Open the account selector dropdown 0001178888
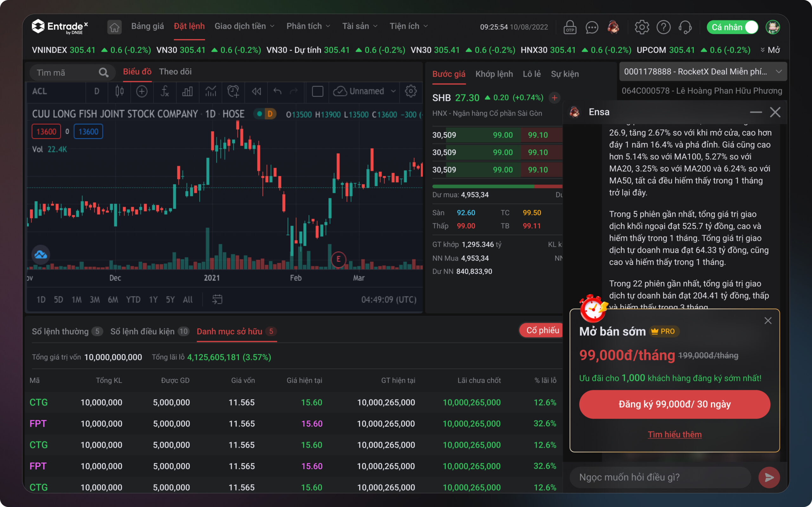 tap(703, 71)
